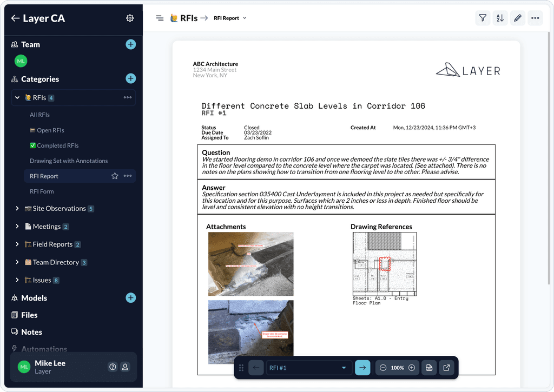The image size is (554, 392).
Task: Expand the Meetings category
Action: pyautogui.click(x=17, y=226)
